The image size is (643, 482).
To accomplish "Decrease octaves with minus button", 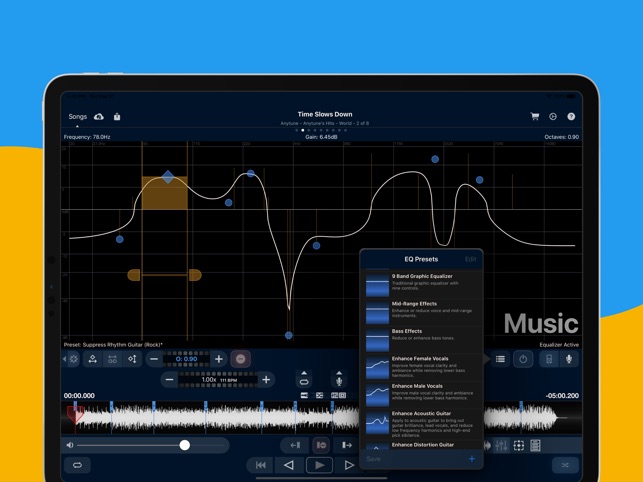I will point(154,359).
